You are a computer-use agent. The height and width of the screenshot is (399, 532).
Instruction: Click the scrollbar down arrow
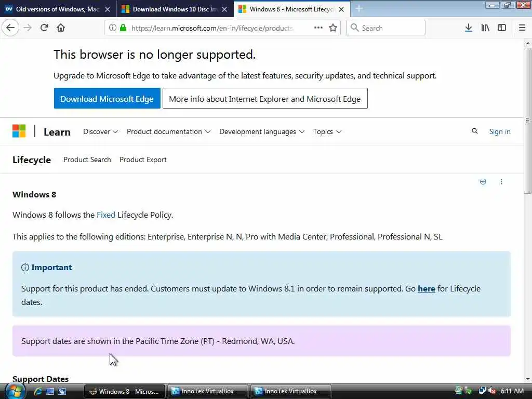click(527, 379)
